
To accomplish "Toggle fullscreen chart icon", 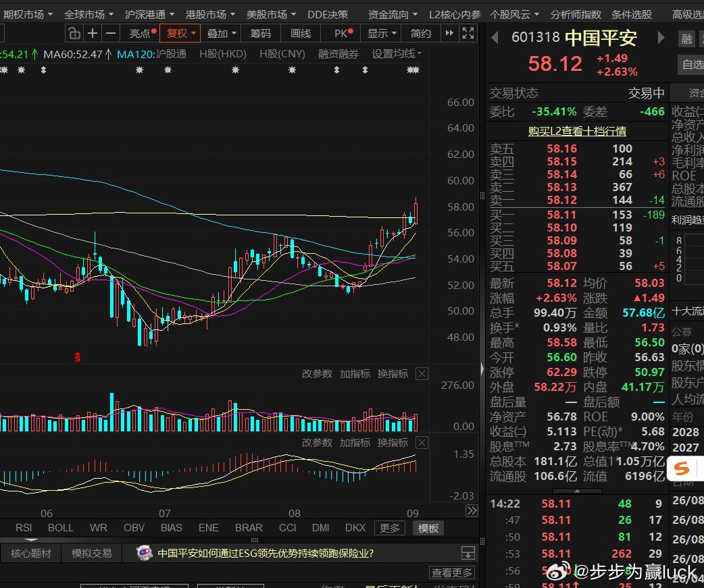I will 468,33.
